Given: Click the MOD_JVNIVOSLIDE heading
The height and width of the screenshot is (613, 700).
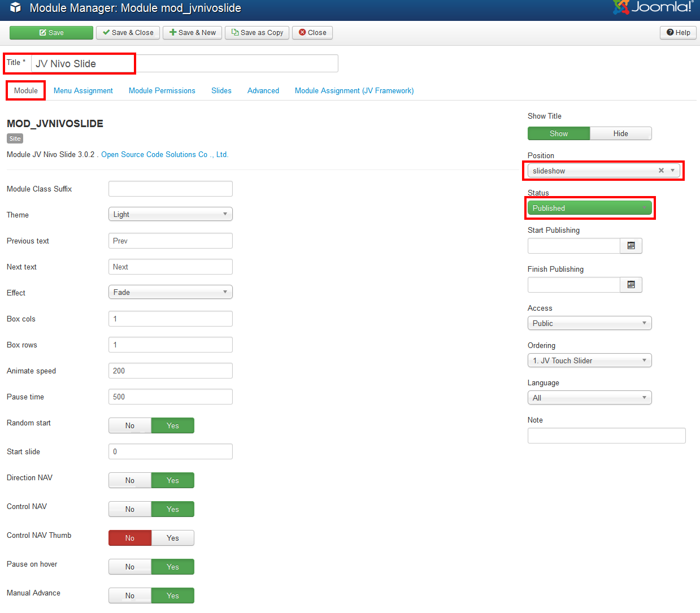Looking at the screenshot, I should 55,124.
